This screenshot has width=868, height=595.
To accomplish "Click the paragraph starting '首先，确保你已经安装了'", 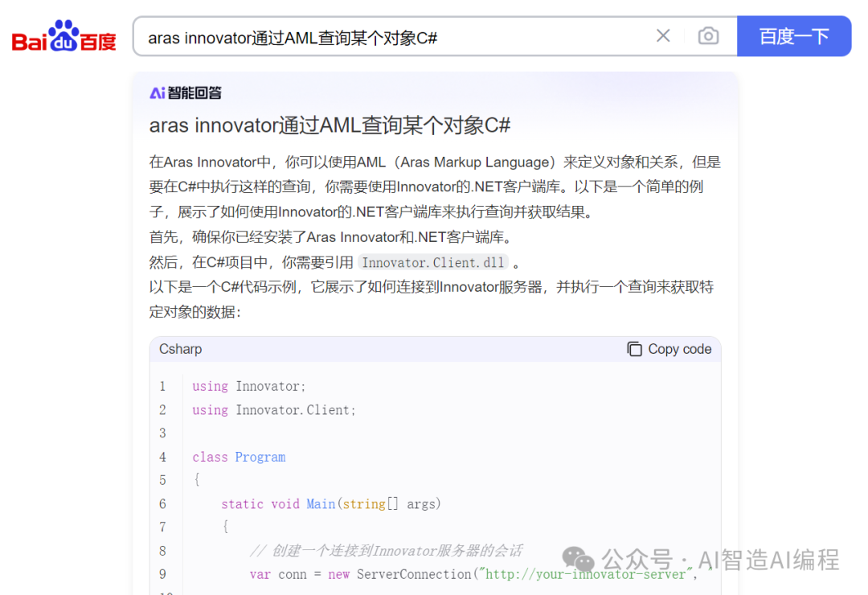I will (333, 237).
